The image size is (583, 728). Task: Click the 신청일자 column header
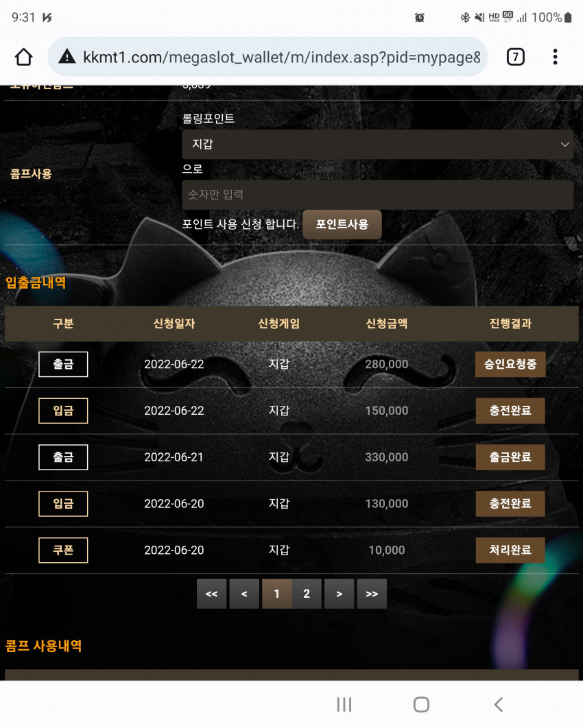pyautogui.click(x=174, y=324)
